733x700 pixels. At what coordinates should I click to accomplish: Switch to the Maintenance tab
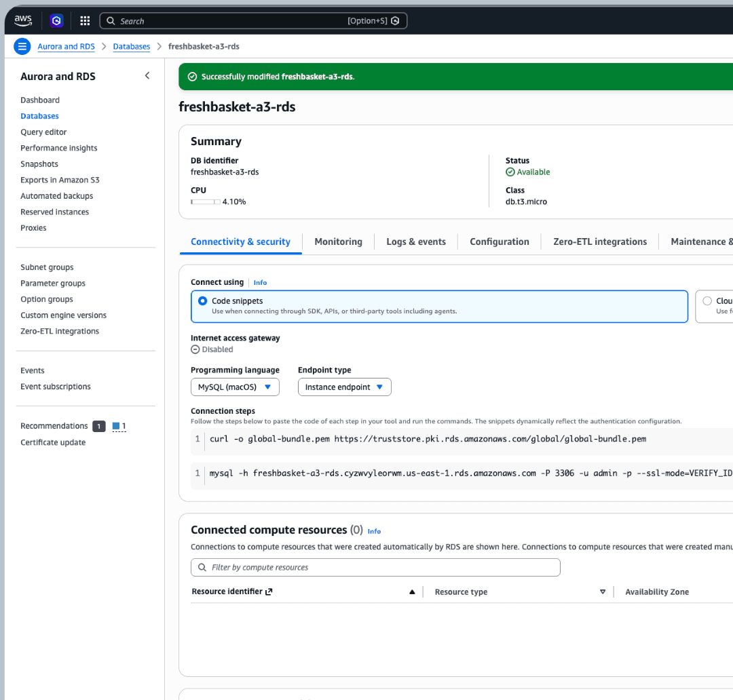point(701,241)
